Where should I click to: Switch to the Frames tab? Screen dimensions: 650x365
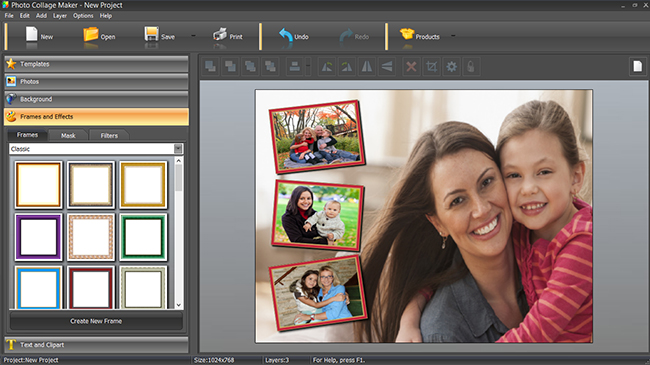27,135
